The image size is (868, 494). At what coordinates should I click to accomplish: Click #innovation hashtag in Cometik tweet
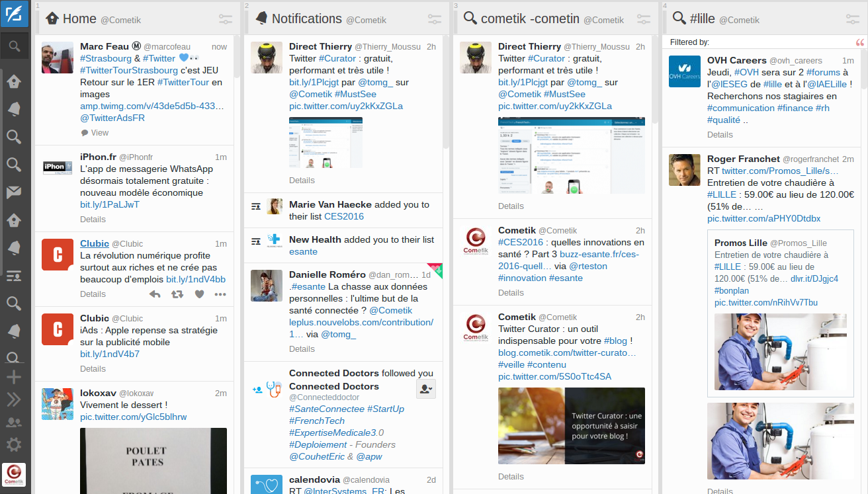(522, 278)
